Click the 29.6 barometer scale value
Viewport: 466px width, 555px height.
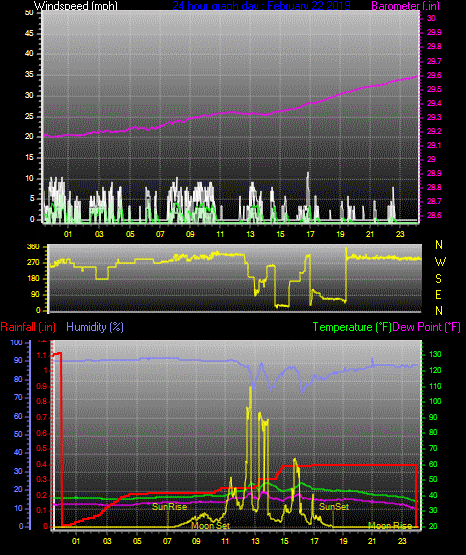(x=434, y=75)
